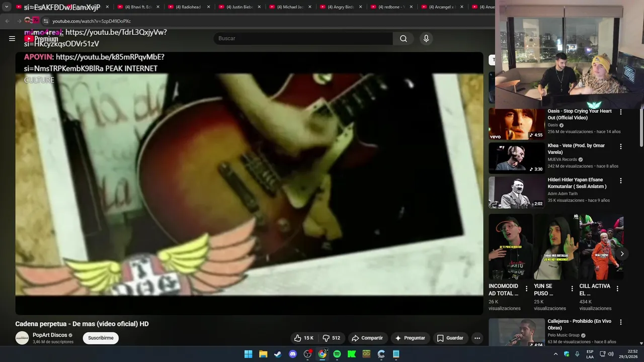Open options menu for Khea - Vete video
This screenshot has width=644, height=362.
pyautogui.click(x=621, y=146)
